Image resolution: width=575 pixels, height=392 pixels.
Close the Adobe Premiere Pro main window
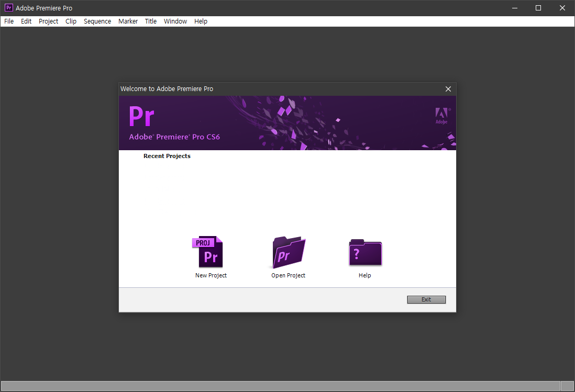pyautogui.click(x=562, y=8)
